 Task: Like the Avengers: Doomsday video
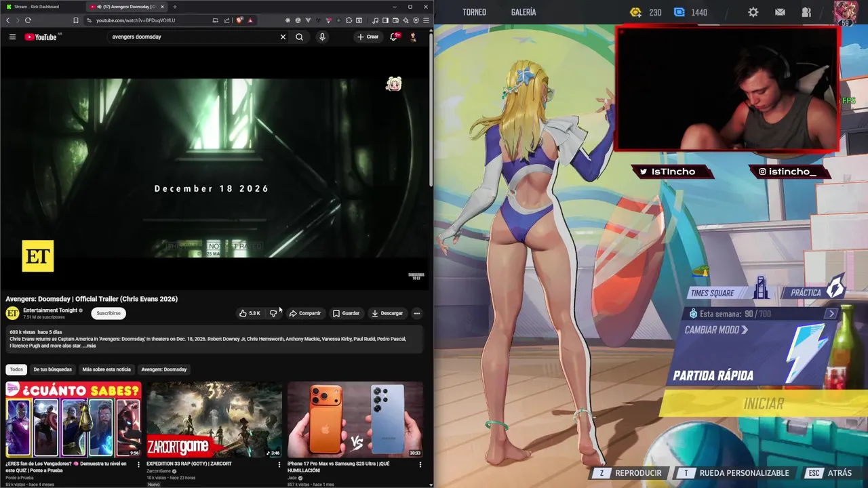pos(250,313)
